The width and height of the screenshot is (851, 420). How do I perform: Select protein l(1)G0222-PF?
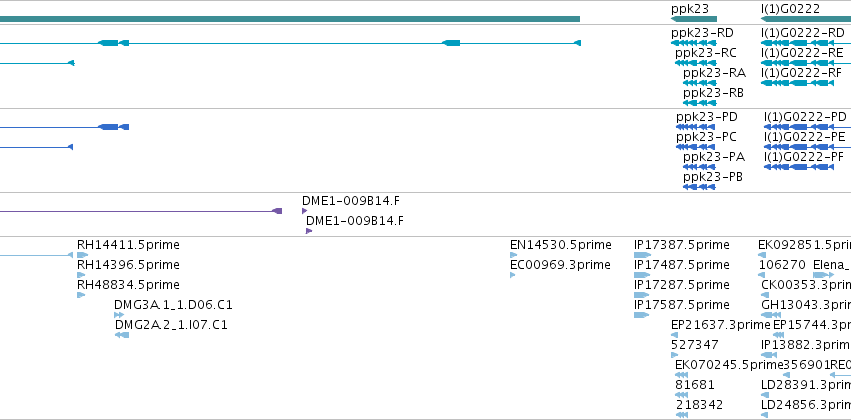click(804, 157)
